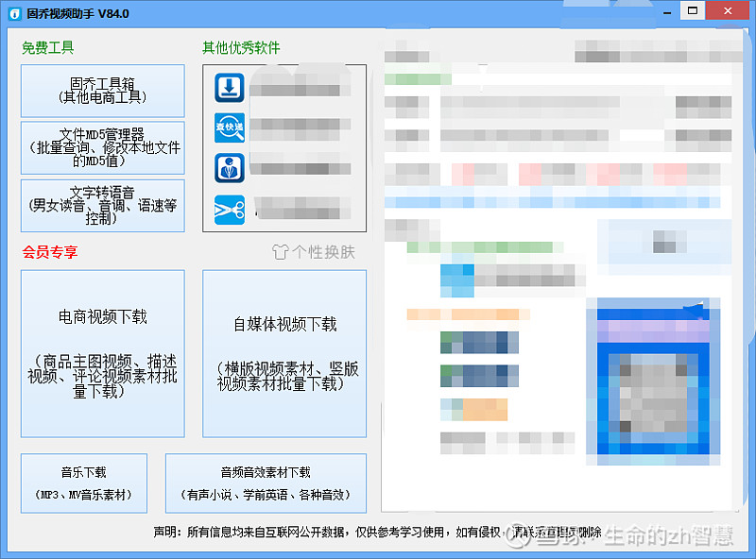Open 电商视频下载 member feature
This screenshot has height=559, width=756.
tap(103, 354)
